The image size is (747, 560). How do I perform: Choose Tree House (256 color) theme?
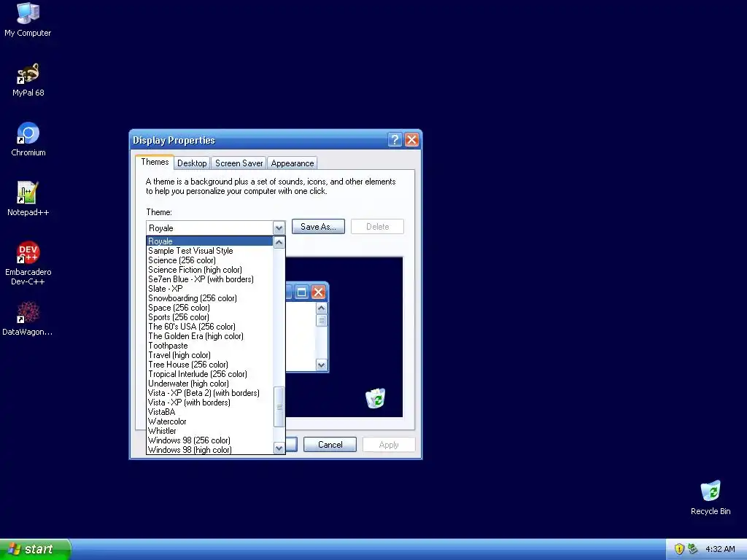(x=209, y=365)
